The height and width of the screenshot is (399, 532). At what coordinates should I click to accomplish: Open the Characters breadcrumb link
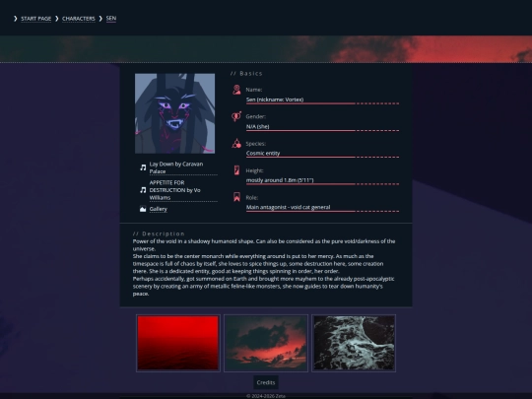[79, 19]
